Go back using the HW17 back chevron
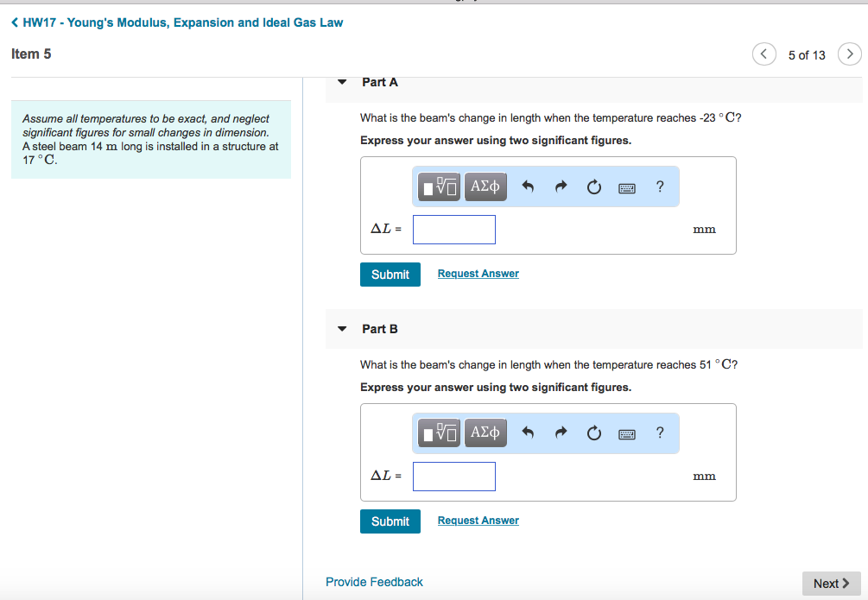The image size is (868, 600). [14, 22]
